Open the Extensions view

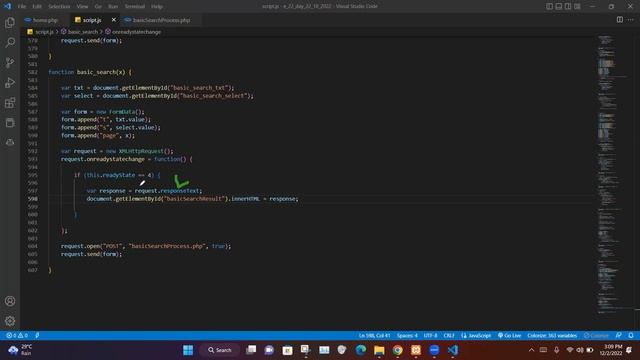pos(10,102)
